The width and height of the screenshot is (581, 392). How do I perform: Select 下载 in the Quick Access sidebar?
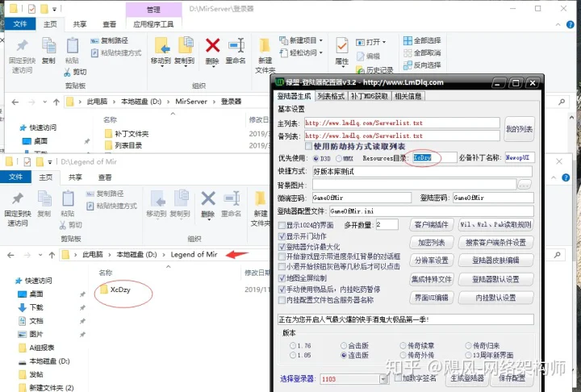36,307
